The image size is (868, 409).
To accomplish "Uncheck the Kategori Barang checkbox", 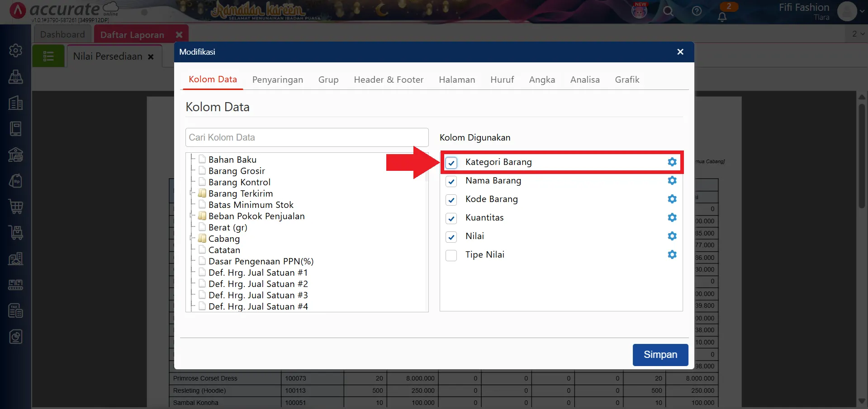I will (451, 163).
